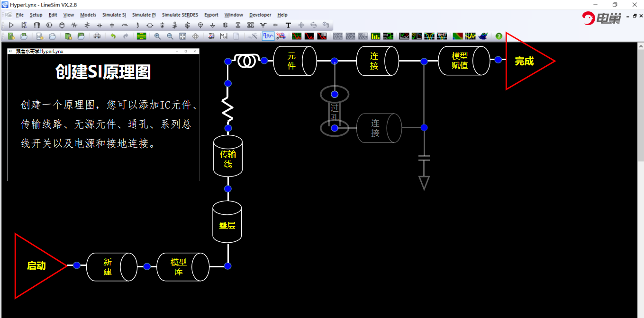Image resolution: width=644 pixels, height=318 pixels.
Task: Zoom out of the schematic
Action: [x=170, y=36]
